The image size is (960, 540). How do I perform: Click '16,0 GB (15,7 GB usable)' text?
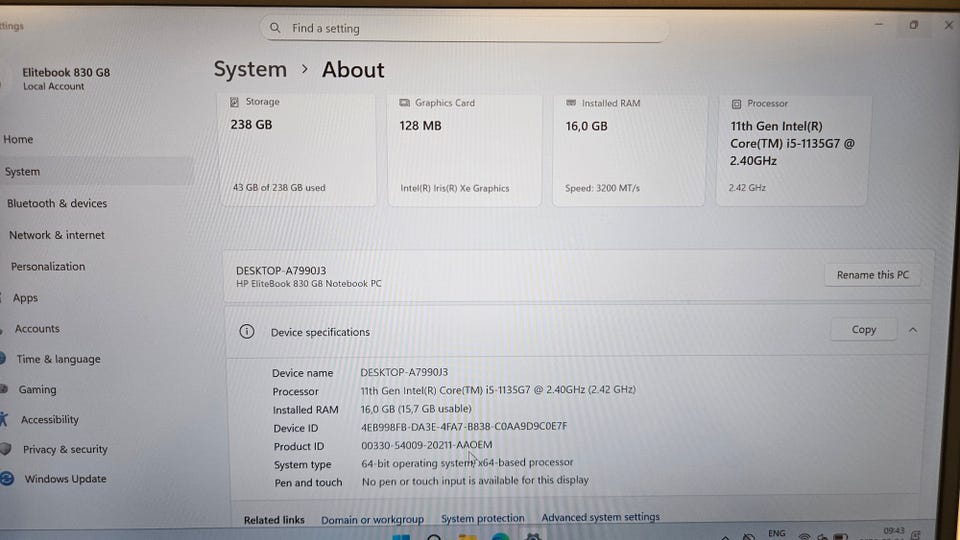[x=416, y=408]
